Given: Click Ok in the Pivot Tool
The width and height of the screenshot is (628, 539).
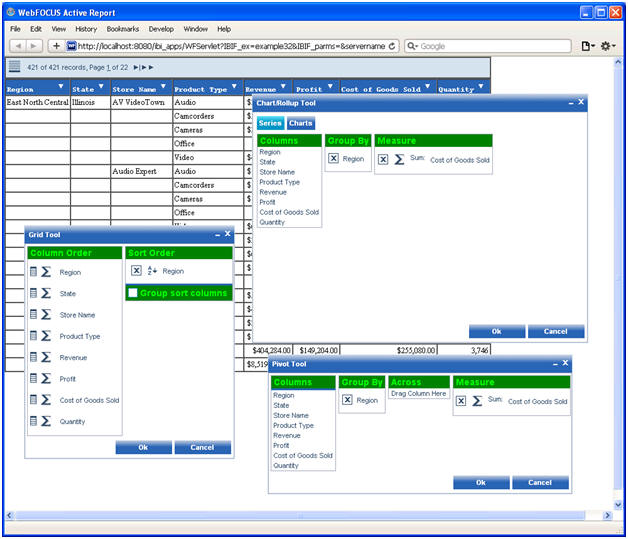Looking at the screenshot, I should pyautogui.click(x=481, y=483).
